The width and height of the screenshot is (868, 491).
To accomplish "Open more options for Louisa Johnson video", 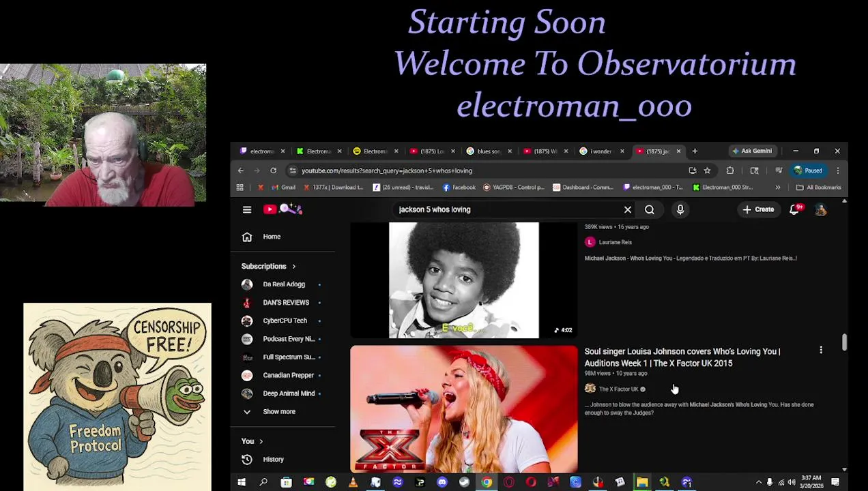I will 821,351.
